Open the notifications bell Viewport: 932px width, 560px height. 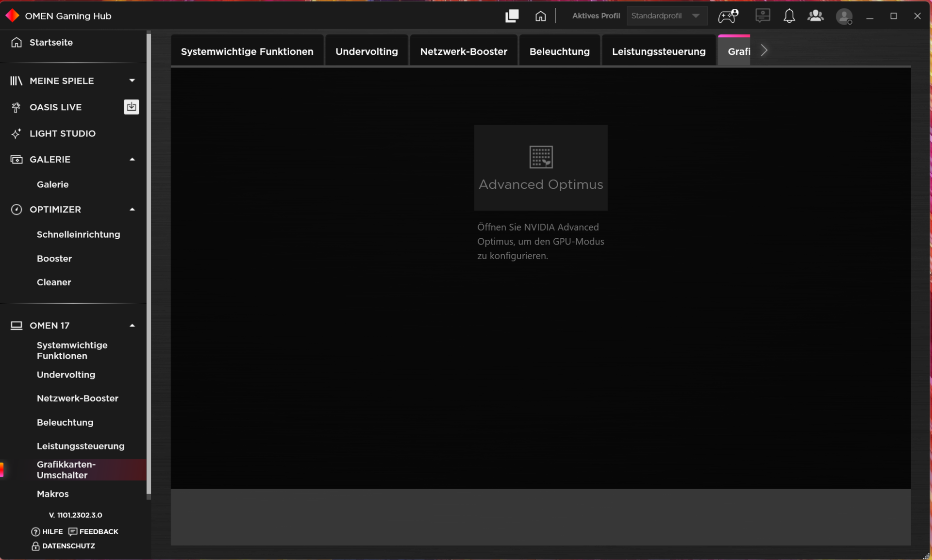click(x=789, y=16)
